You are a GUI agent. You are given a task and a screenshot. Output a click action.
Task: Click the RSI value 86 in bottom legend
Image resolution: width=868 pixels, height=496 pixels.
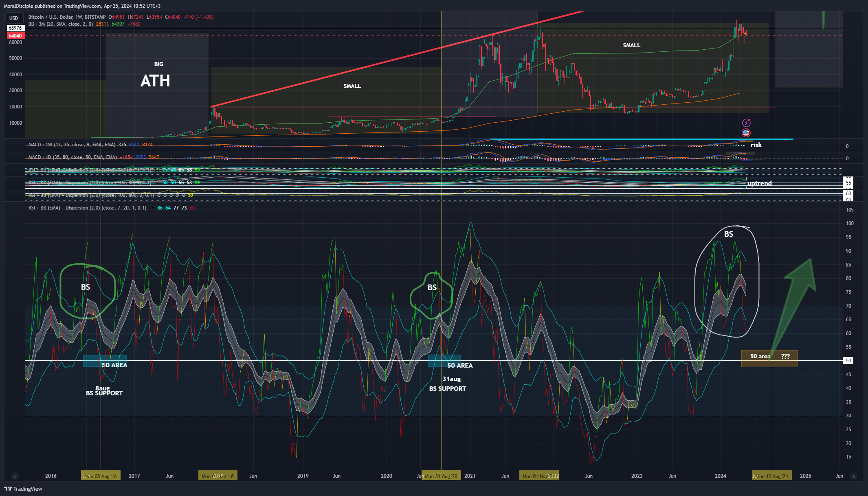160,208
